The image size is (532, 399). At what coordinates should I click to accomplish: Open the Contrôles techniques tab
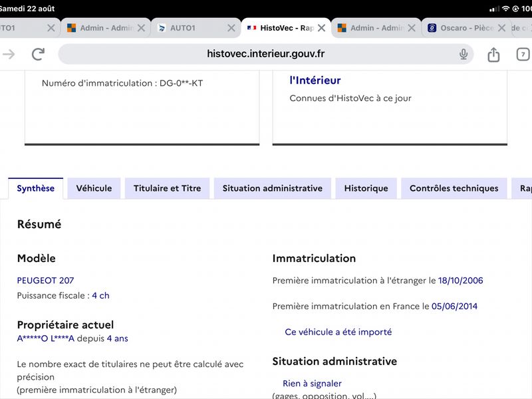(x=454, y=188)
